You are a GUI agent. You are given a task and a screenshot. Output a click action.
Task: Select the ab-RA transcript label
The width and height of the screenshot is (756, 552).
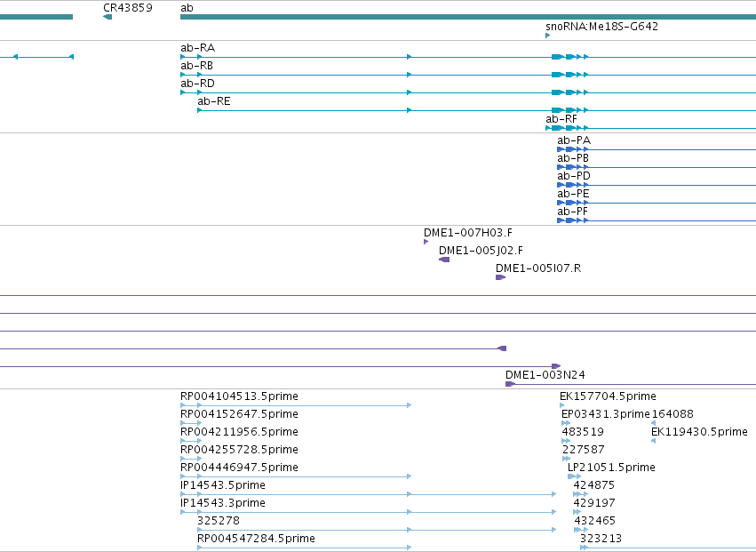pos(198,48)
